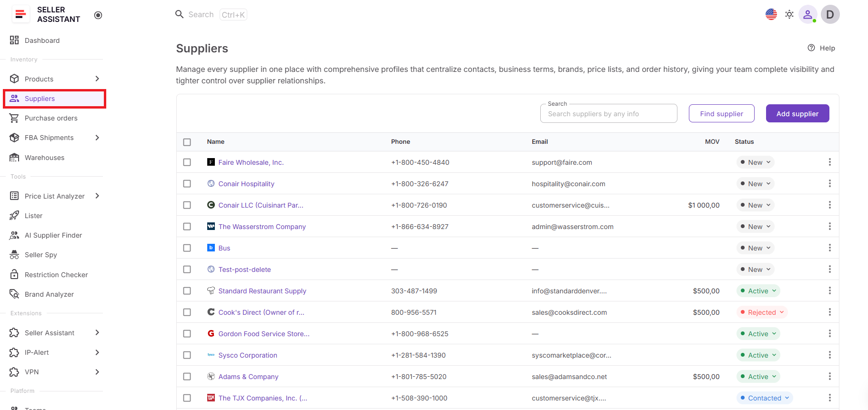Open three-dot menu for Bus supplier row

point(830,248)
